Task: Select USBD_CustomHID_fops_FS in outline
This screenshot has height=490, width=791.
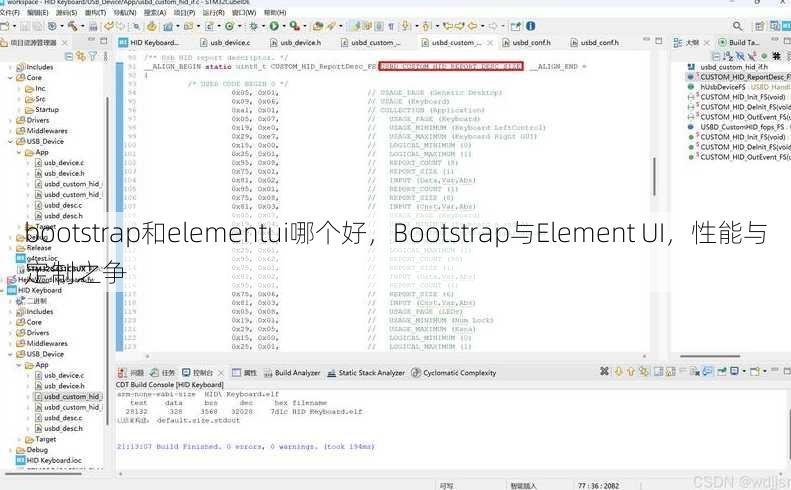Action: pyautogui.click(x=742, y=127)
